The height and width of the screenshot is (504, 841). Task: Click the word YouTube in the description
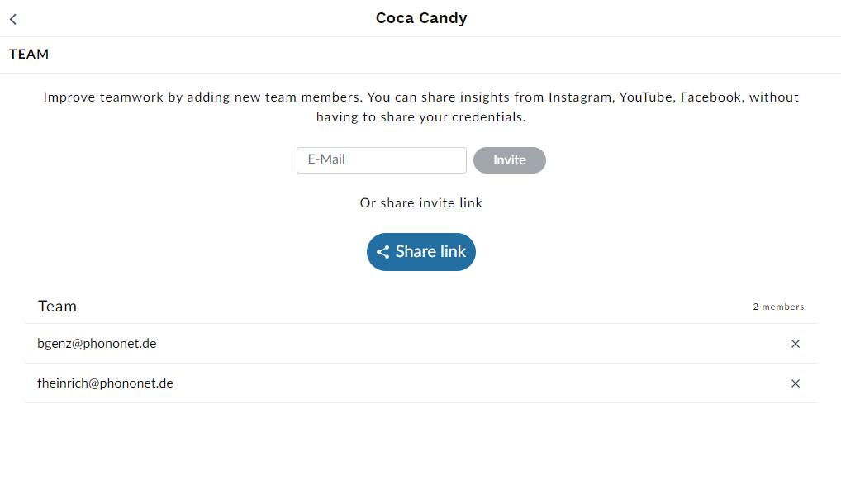(x=646, y=97)
